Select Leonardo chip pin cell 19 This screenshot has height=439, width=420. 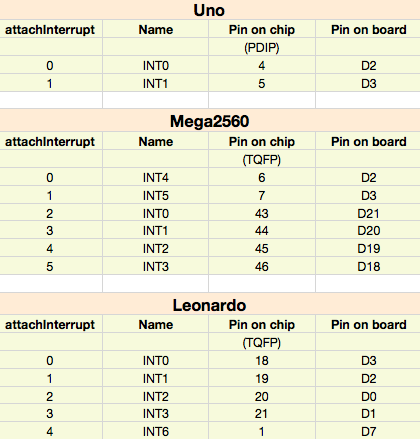click(x=262, y=379)
